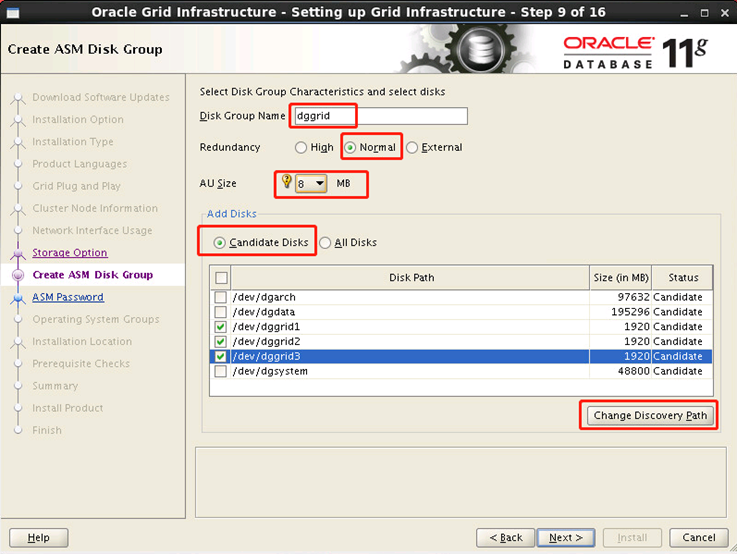The height and width of the screenshot is (554, 737).
Task: Go Back to previous step
Action: tap(506, 538)
